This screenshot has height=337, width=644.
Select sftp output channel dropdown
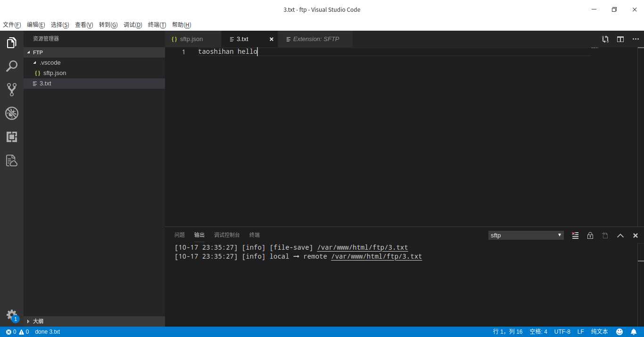tap(526, 235)
